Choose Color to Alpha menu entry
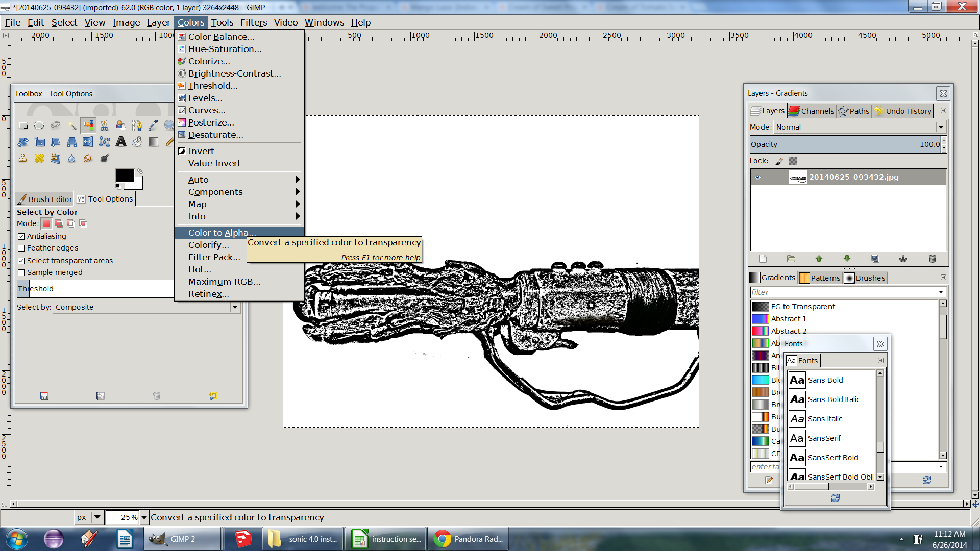The width and height of the screenshot is (980, 551). [222, 233]
